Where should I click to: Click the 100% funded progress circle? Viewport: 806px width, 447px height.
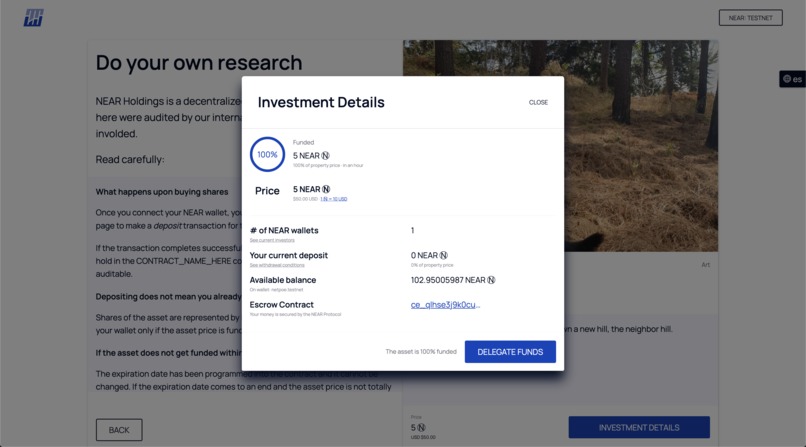267,154
